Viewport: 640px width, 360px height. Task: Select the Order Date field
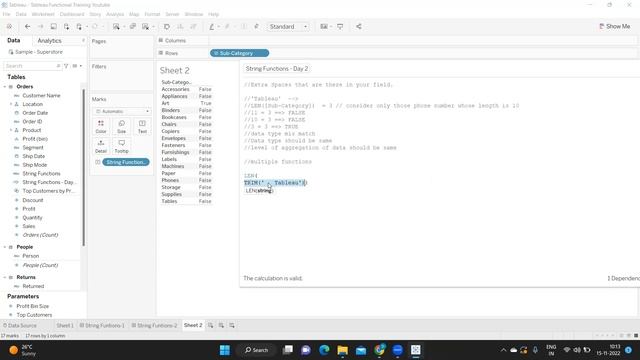coord(35,113)
